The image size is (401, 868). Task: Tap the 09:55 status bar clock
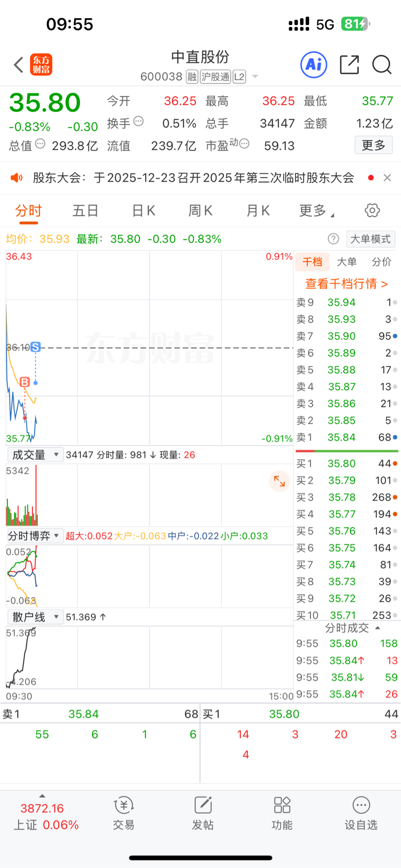69,25
